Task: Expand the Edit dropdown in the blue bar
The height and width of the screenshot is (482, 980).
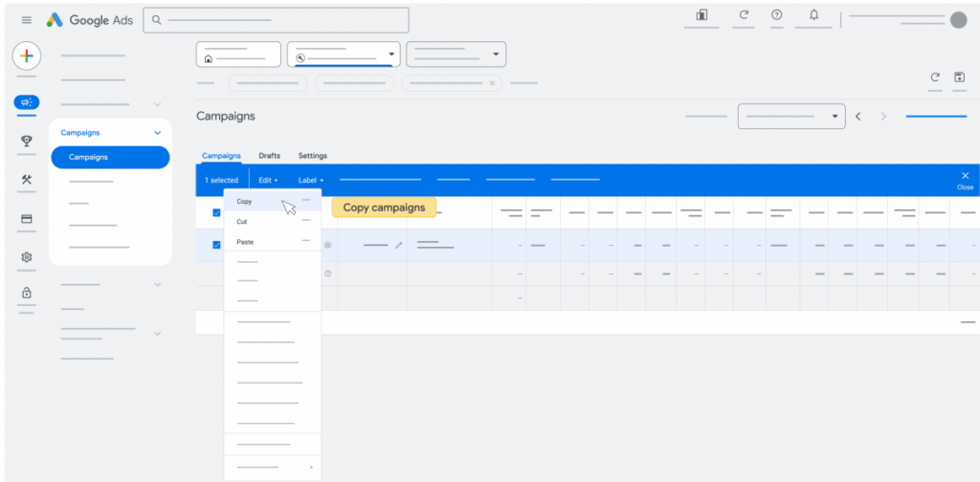Action: (268, 180)
